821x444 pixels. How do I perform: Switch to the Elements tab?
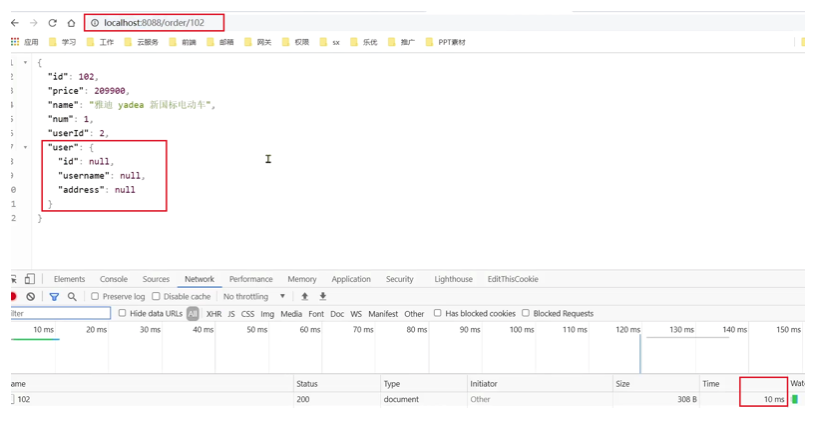pos(69,279)
